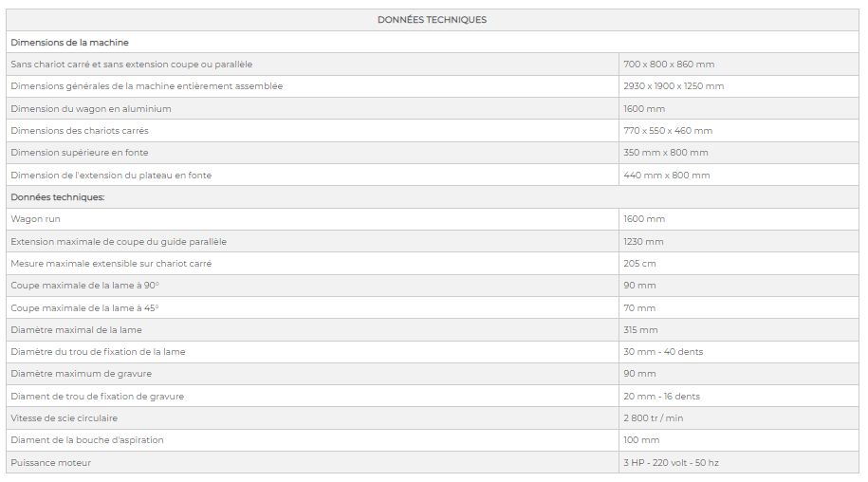This screenshot has height=482, width=868.
Task: Click the "Données techniques:" subsection heading
Action: (x=58, y=197)
